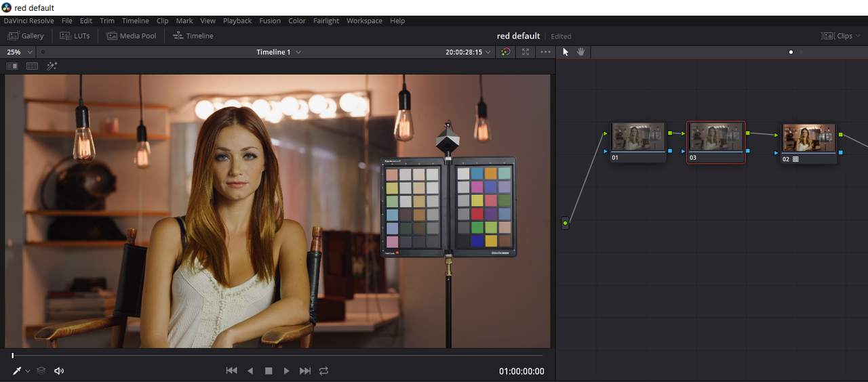This screenshot has height=382, width=868.
Task: Select node 03 thumbnail
Action: click(716, 137)
